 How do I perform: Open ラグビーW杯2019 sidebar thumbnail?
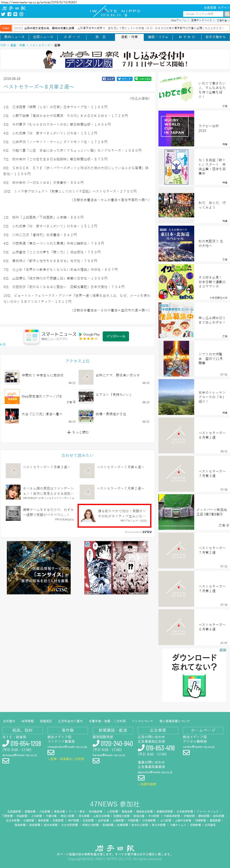pyautogui.click(x=176, y=128)
